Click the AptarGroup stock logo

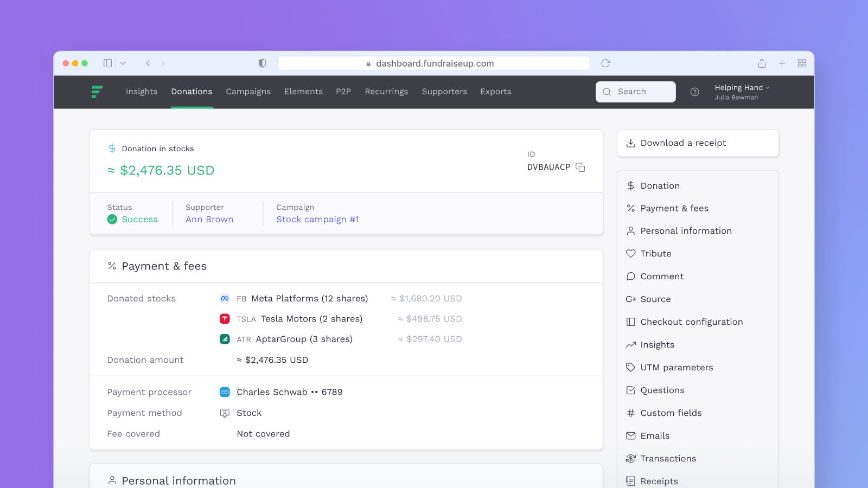click(225, 339)
